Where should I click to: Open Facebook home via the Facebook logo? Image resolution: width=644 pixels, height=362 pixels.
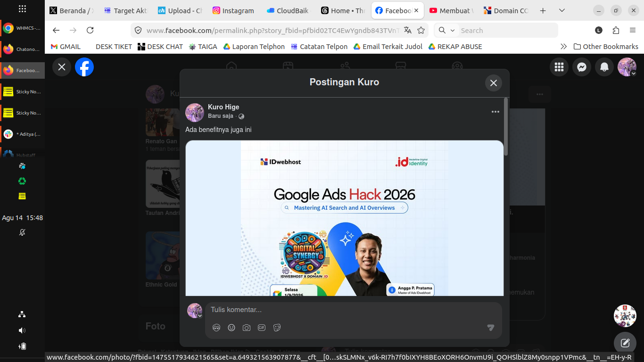tap(84, 67)
